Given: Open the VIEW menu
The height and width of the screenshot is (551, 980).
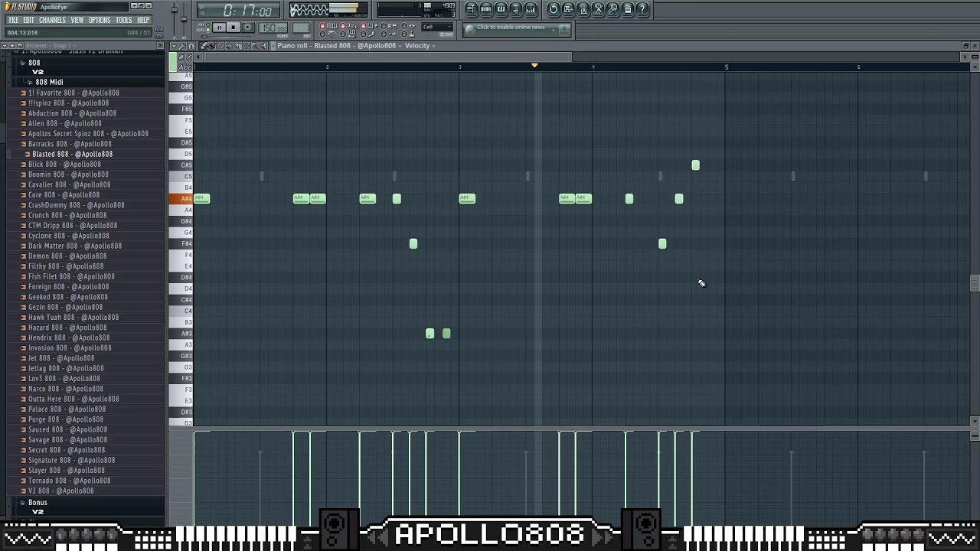Looking at the screenshot, I should pyautogui.click(x=77, y=20).
